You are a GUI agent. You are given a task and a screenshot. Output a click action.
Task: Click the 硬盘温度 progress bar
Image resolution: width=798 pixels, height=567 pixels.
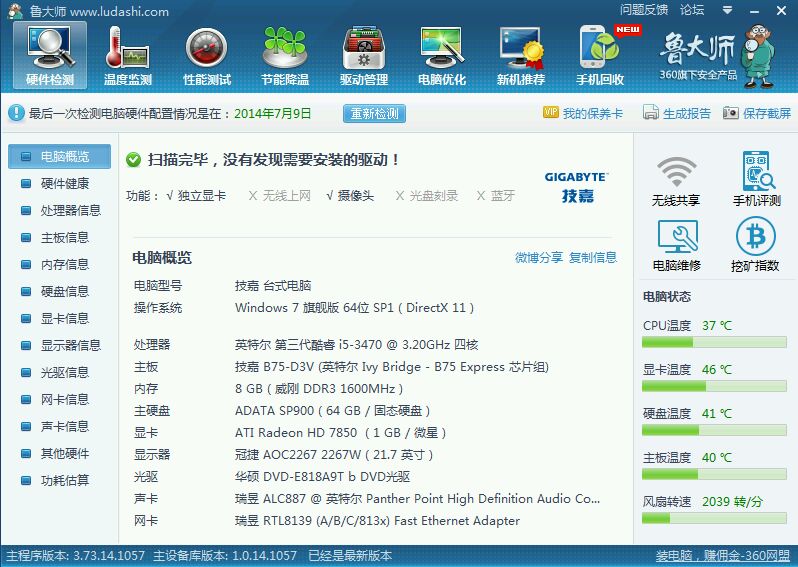click(x=714, y=431)
